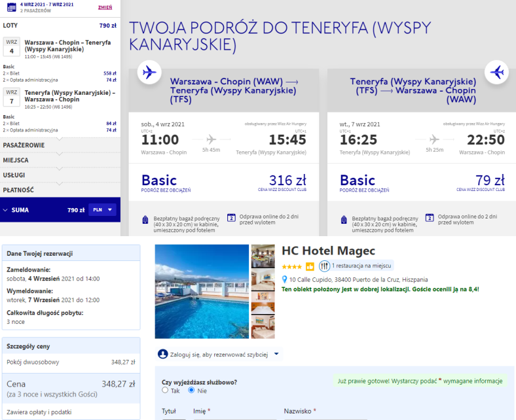Image resolution: width=516 pixels, height=420 pixels.
Task: Open the main hotel pool photo
Action: 202,291
